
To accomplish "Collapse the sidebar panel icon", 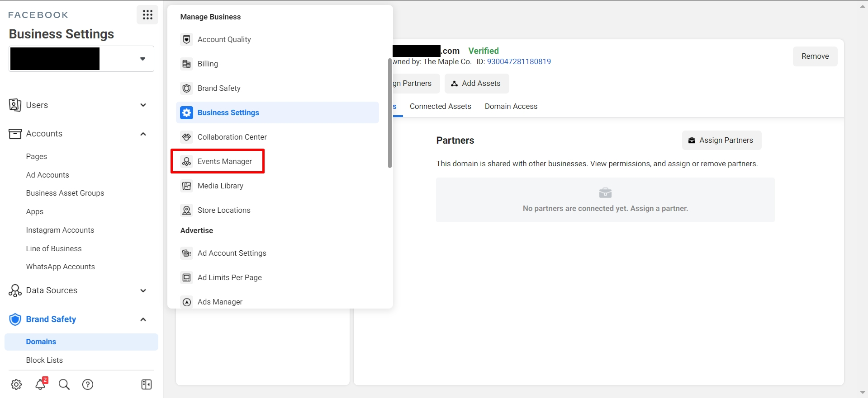I will pyautogui.click(x=147, y=384).
